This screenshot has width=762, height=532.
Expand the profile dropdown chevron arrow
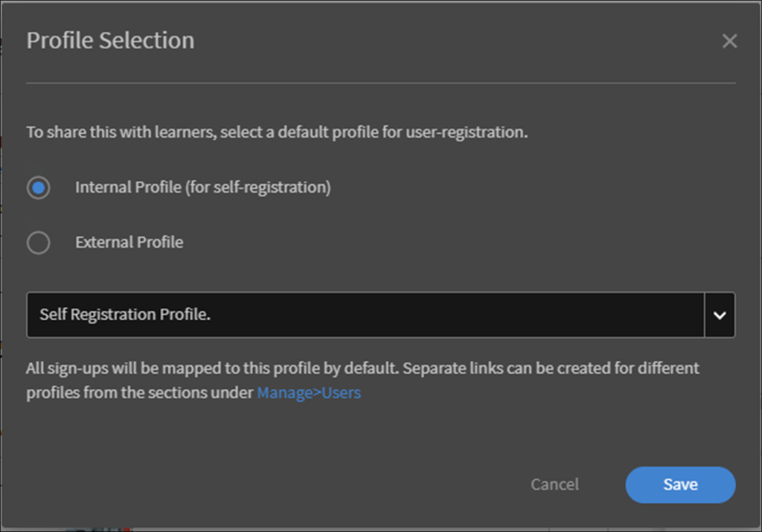720,315
